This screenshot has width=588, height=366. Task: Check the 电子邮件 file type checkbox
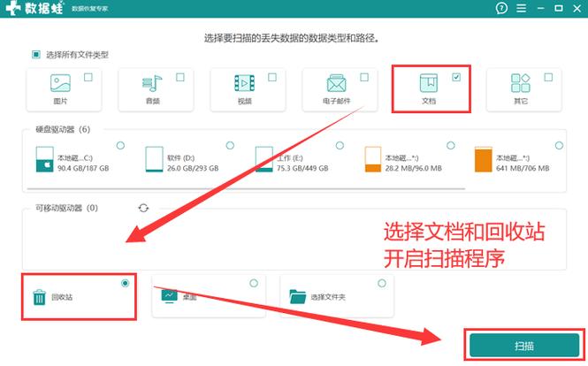pyautogui.click(x=364, y=77)
